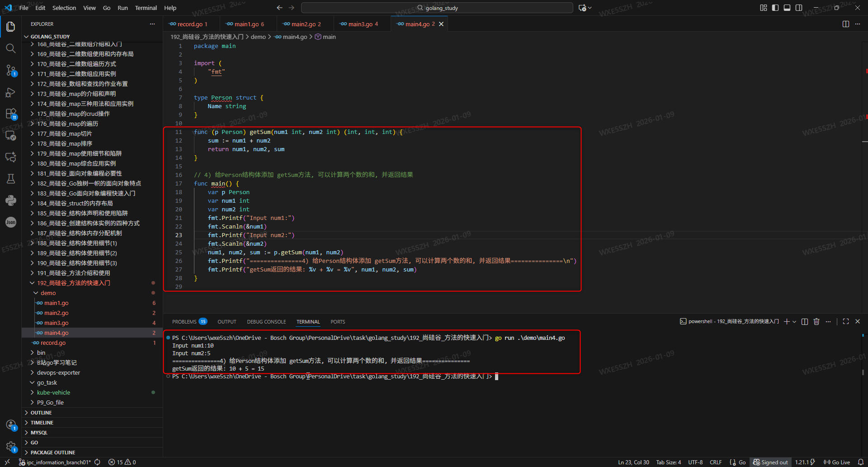Maximize the terminal panel size

846,321
